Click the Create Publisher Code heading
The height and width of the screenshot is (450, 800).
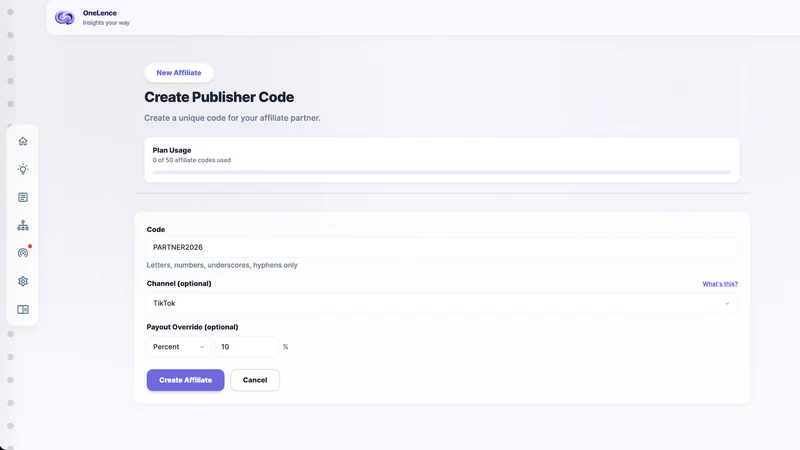(x=219, y=97)
